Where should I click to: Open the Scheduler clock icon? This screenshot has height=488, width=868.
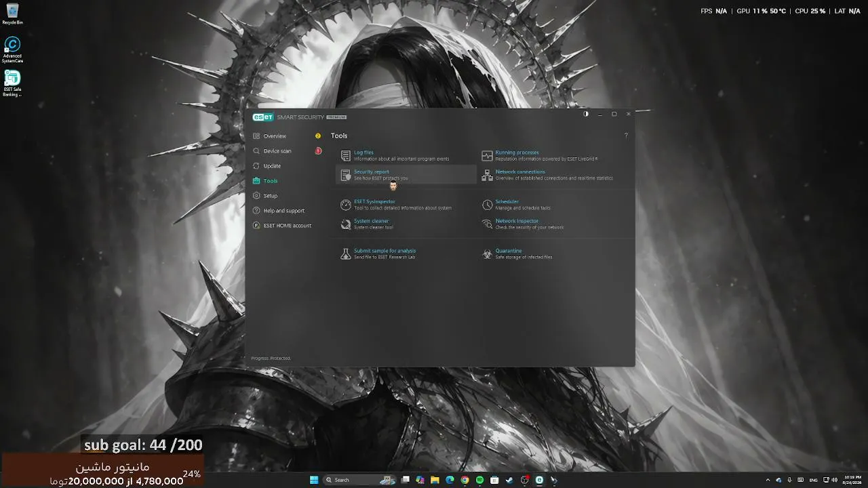(x=487, y=205)
